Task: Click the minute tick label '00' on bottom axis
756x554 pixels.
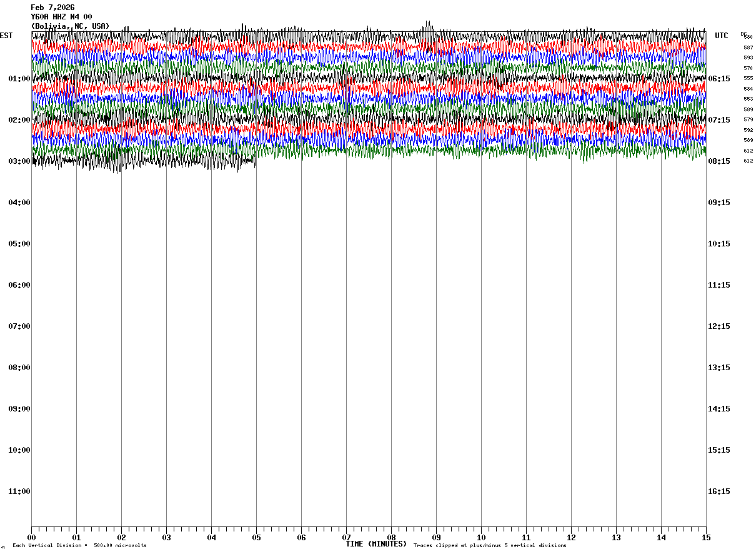Action: tap(31, 538)
